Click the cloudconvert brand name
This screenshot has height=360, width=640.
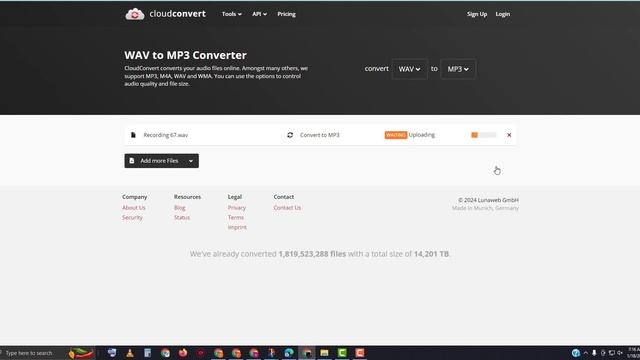click(x=178, y=14)
